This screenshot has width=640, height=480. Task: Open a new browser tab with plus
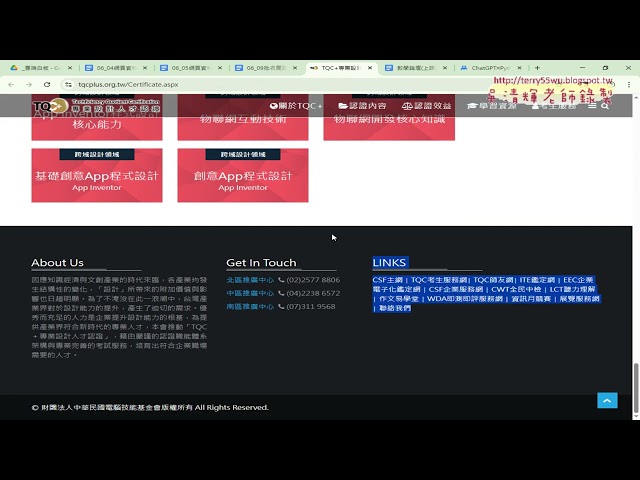[x=537, y=68]
